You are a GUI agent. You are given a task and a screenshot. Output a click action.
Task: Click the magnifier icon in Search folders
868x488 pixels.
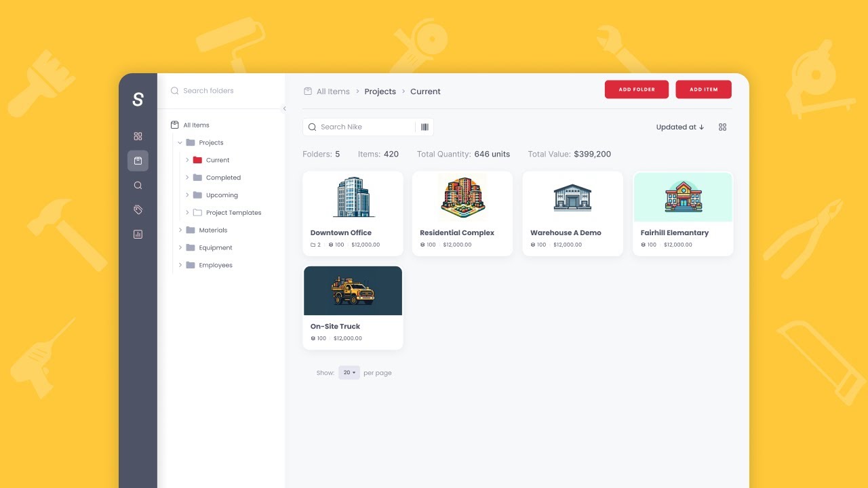[x=175, y=91]
